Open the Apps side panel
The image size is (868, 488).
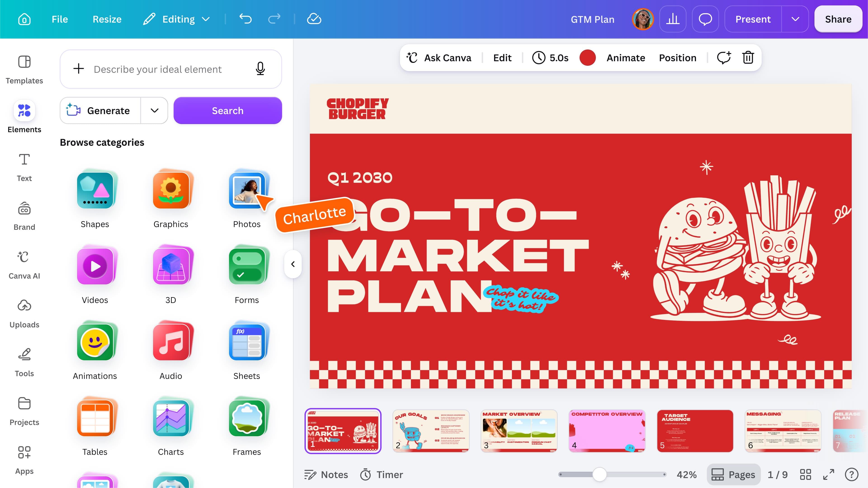tap(24, 460)
